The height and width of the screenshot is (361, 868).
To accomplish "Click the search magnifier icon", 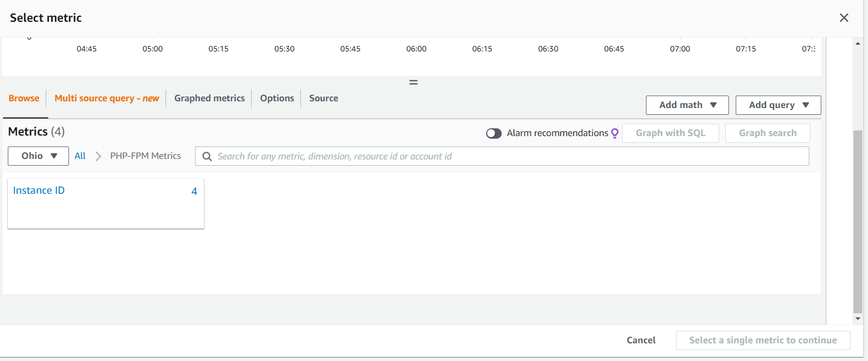I will [x=207, y=156].
